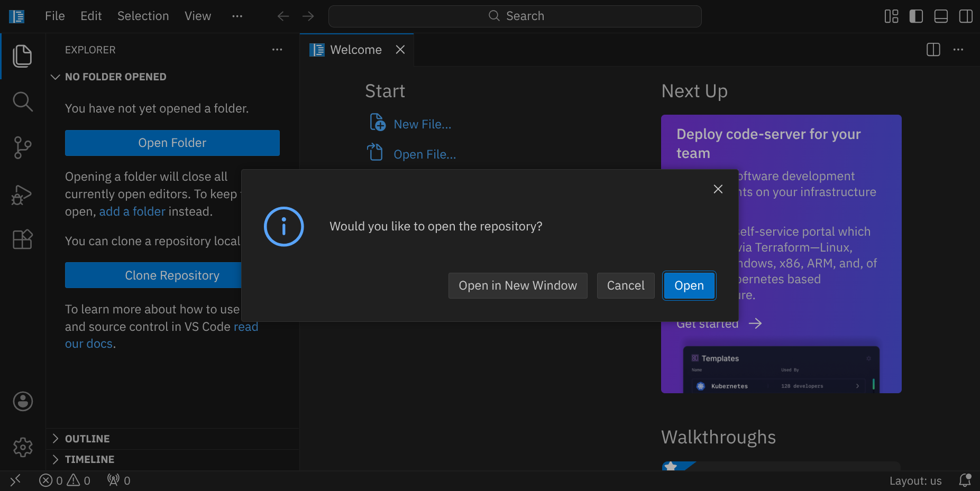Click Open button in repository dialog
Viewport: 980px width, 491px height.
point(689,285)
